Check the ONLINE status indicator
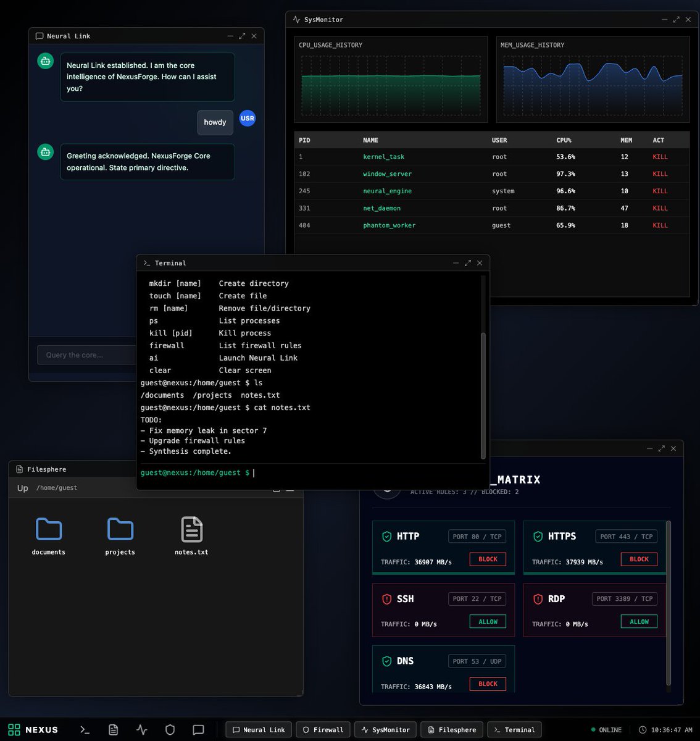This screenshot has width=700, height=741. click(x=606, y=730)
